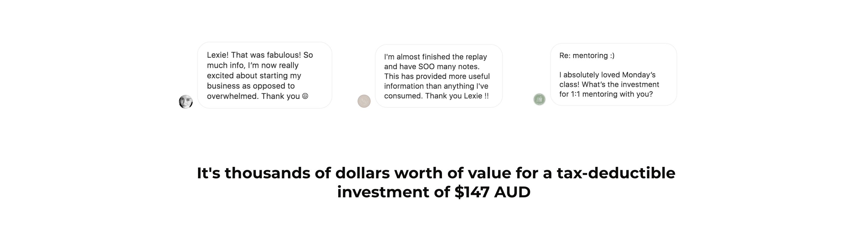This screenshot has height=245, width=868.
Task: Click the 'Re: mentoring :)' line
Action: [x=587, y=56]
